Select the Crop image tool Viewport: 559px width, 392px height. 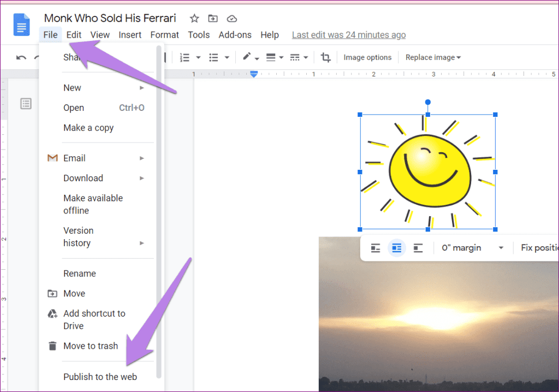[x=325, y=57]
